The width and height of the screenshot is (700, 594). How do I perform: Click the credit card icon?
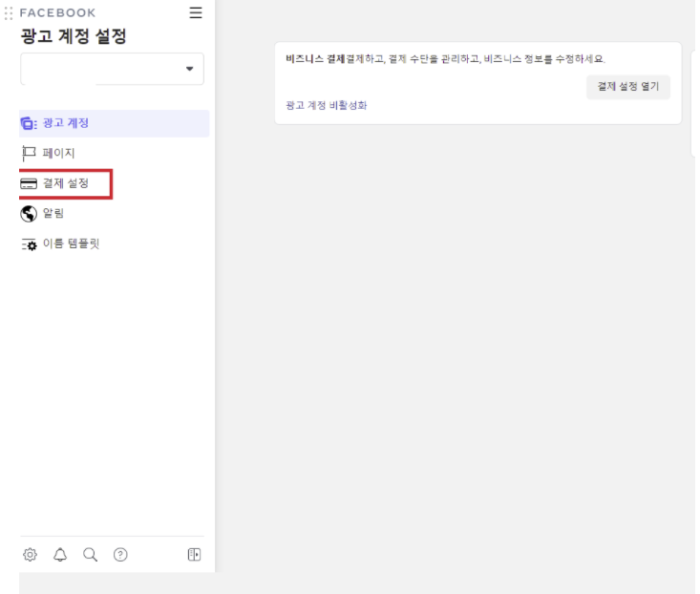pos(29,183)
